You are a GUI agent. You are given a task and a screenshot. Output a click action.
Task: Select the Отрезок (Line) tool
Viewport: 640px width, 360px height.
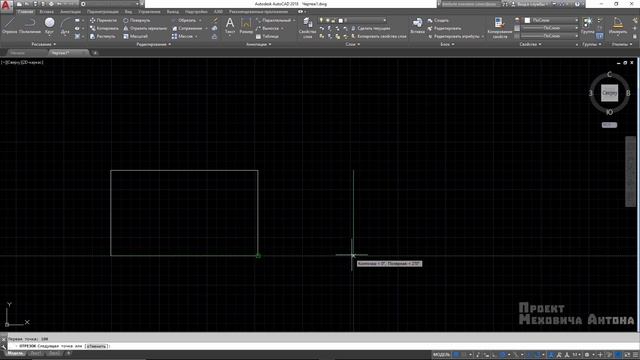(9, 26)
